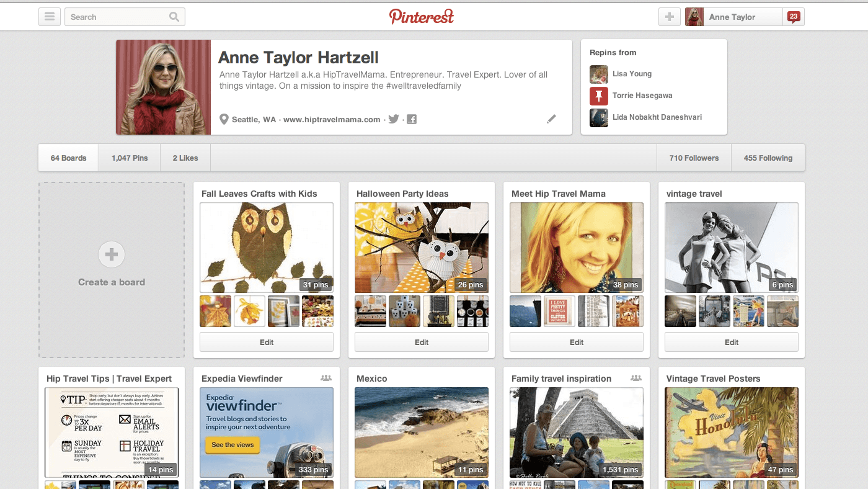
Task: Focus the Search input field
Action: pos(125,17)
